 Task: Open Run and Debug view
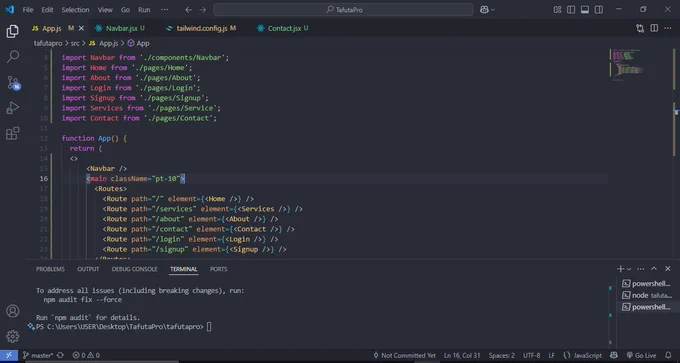click(x=13, y=108)
